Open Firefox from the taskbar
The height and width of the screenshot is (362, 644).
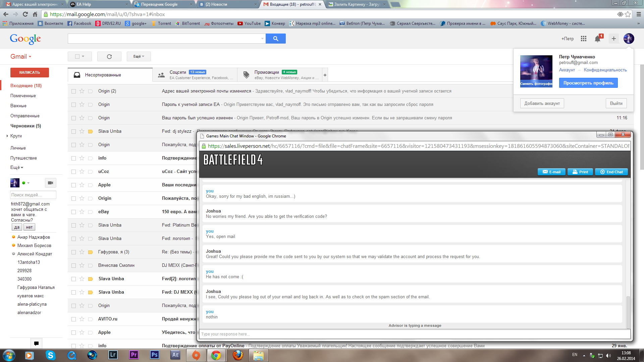(238, 355)
